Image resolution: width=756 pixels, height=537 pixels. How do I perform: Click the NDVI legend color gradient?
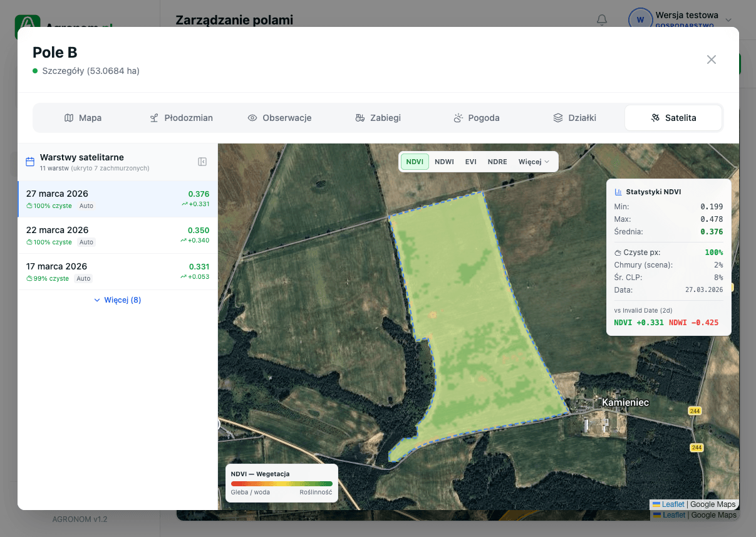[x=281, y=483]
